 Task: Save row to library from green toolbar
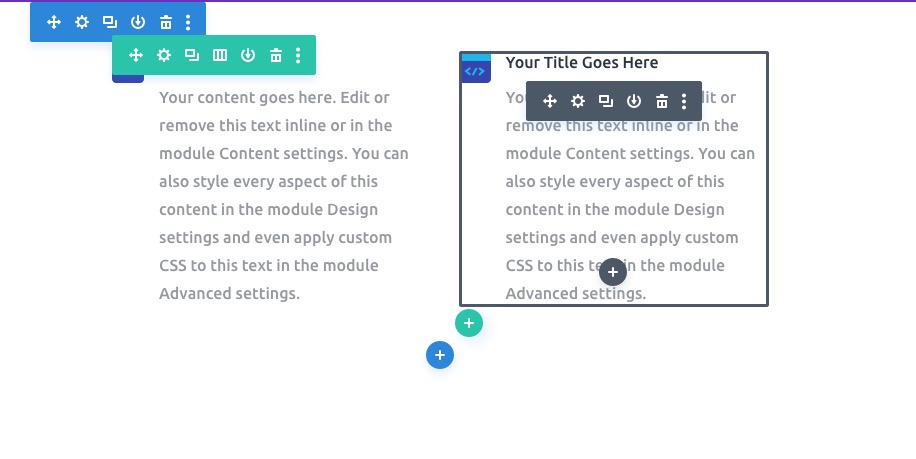pyautogui.click(x=248, y=55)
